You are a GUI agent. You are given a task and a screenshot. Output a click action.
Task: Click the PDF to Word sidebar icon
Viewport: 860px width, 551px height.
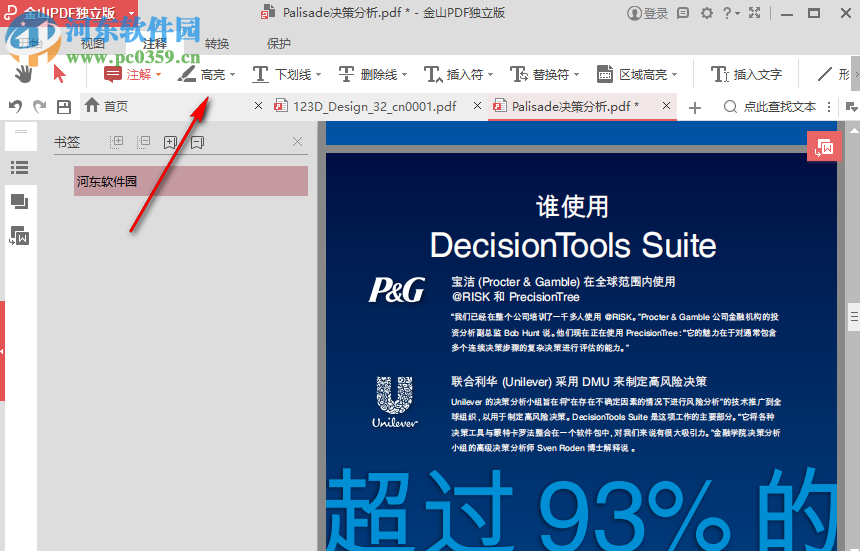click(20, 236)
